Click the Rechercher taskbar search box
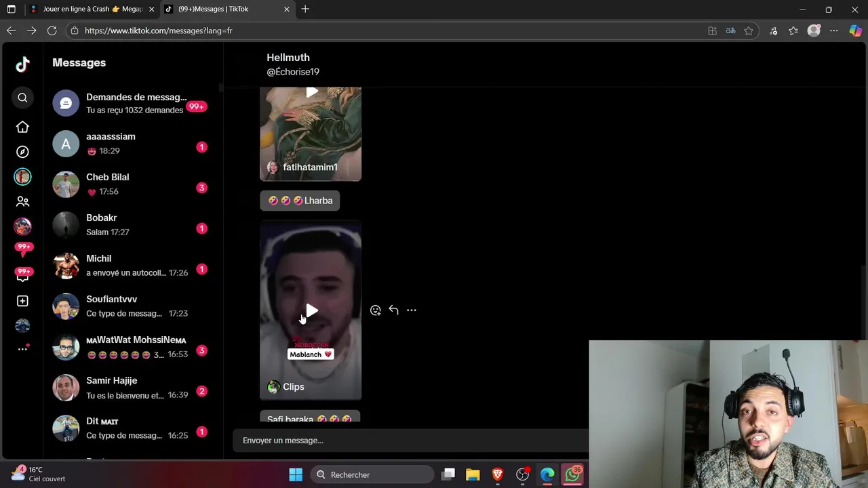 [372, 474]
